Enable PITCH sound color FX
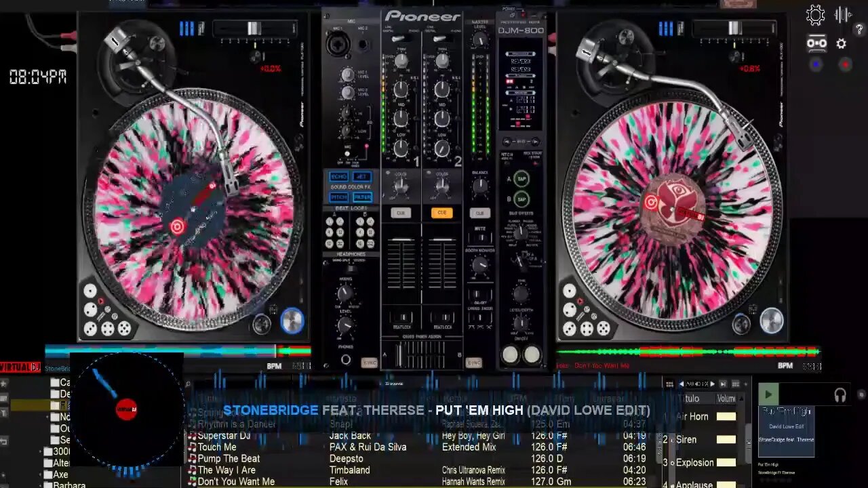Image resolution: width=868 pixels, height=488 pixels. click(x=339, y=197)
